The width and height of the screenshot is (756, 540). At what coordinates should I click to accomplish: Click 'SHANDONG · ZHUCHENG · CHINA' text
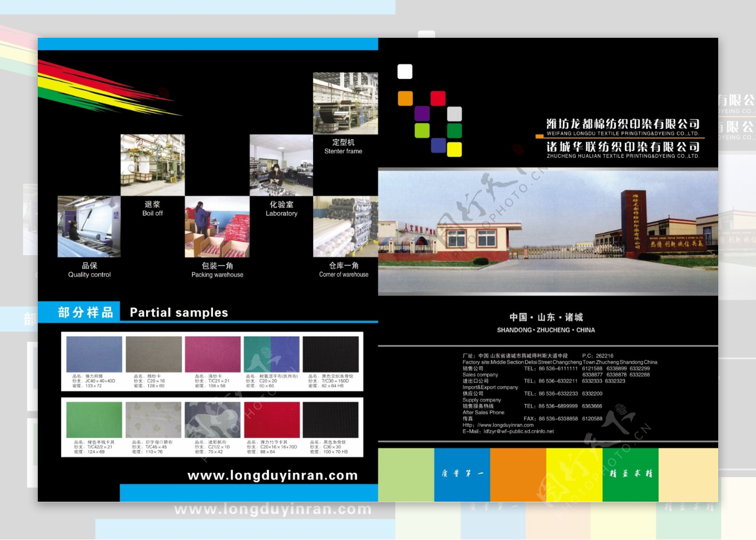tap(546, 330)
